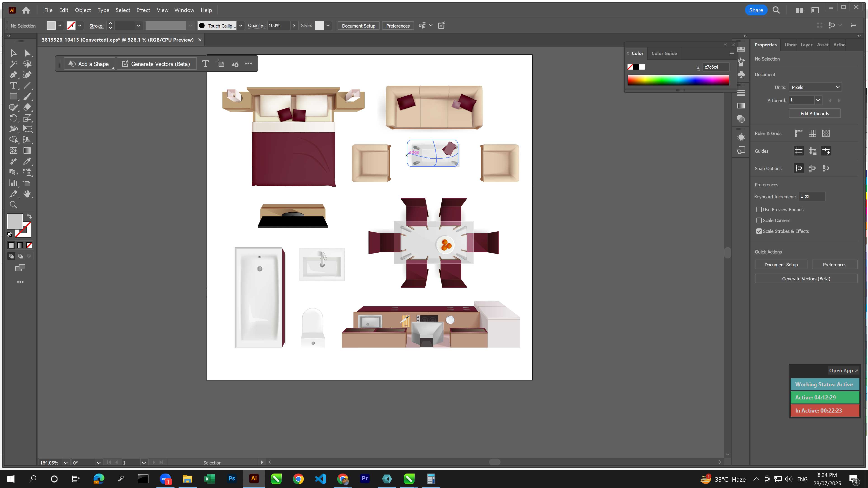Open the File menu

(48, 10)
